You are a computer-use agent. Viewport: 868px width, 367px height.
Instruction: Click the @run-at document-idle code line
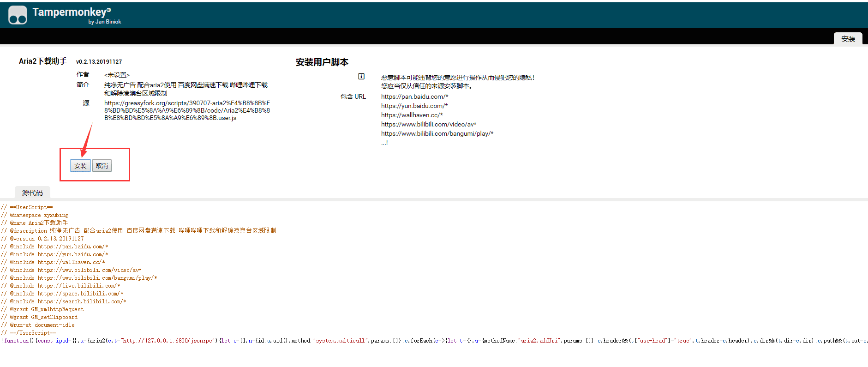click(x=38, y=325)
